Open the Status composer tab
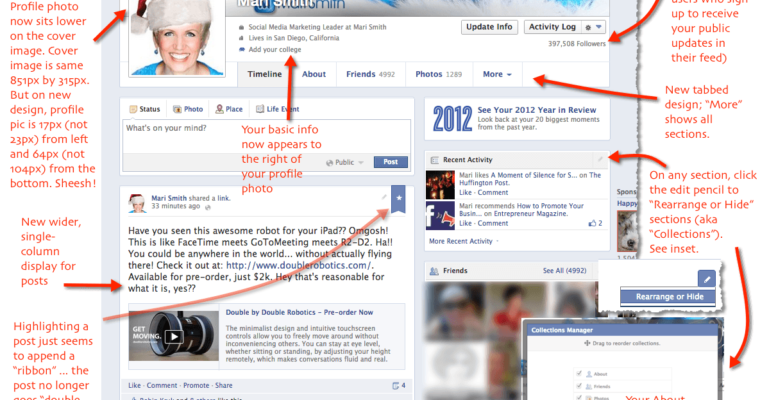The height and width of the screenshot is (400, 760). 144,109
